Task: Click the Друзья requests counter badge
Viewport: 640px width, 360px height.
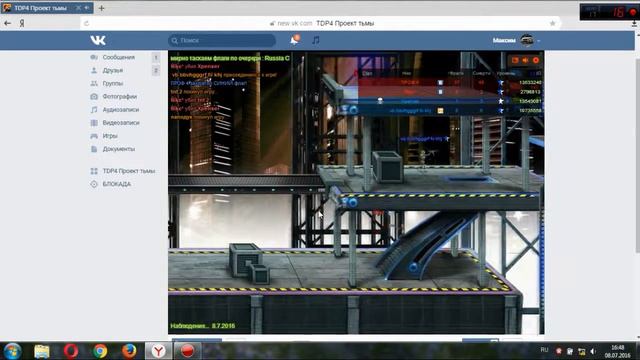Action: tap(156, 71)
